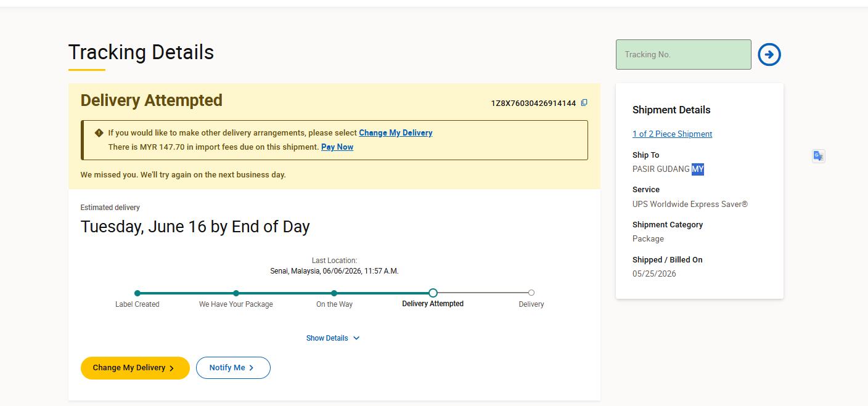Expand Show Details

tap(333, 338)
